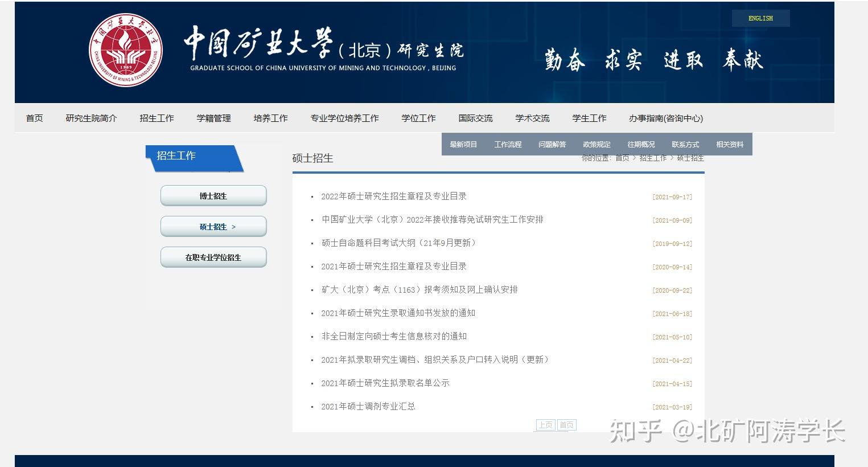Click the date [2021-04-22]
Image resolution: width=868 pixels, height=467 pixels.
point(672,361)
